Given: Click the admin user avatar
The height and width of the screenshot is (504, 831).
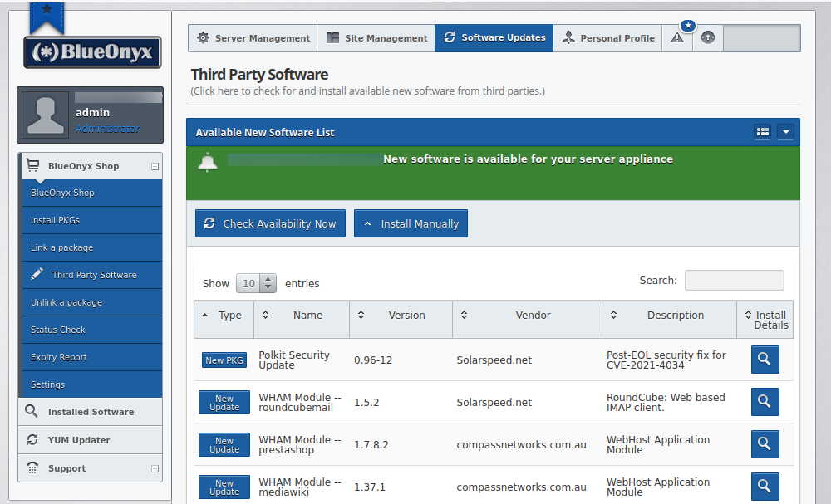Looking at the screenshot, I should 46,115.
